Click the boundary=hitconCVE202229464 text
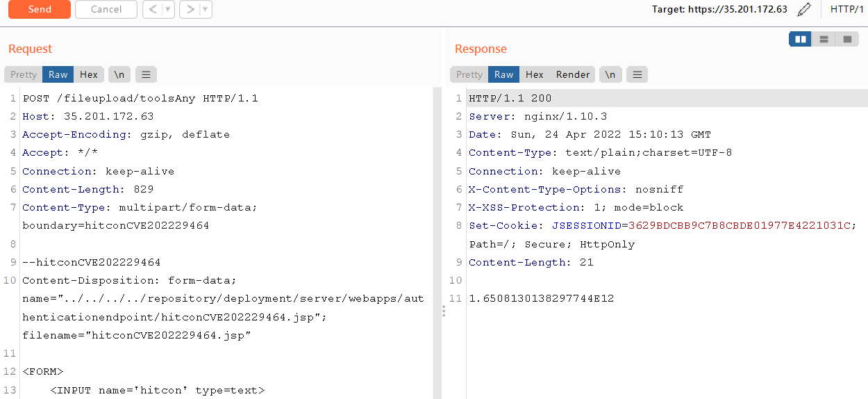Viewport: 868px width, 399px height. 116,225
